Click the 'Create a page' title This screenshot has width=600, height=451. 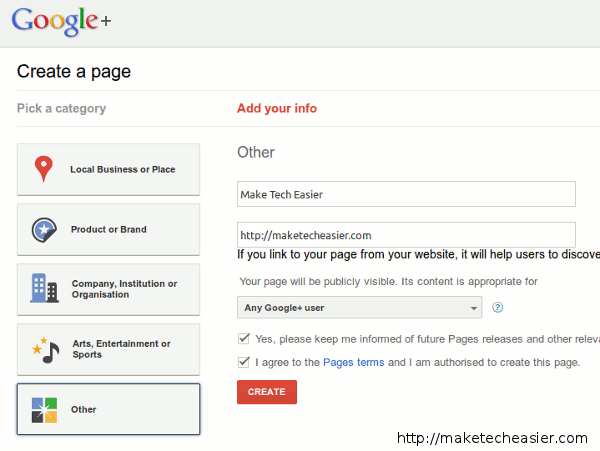[74, 72]
